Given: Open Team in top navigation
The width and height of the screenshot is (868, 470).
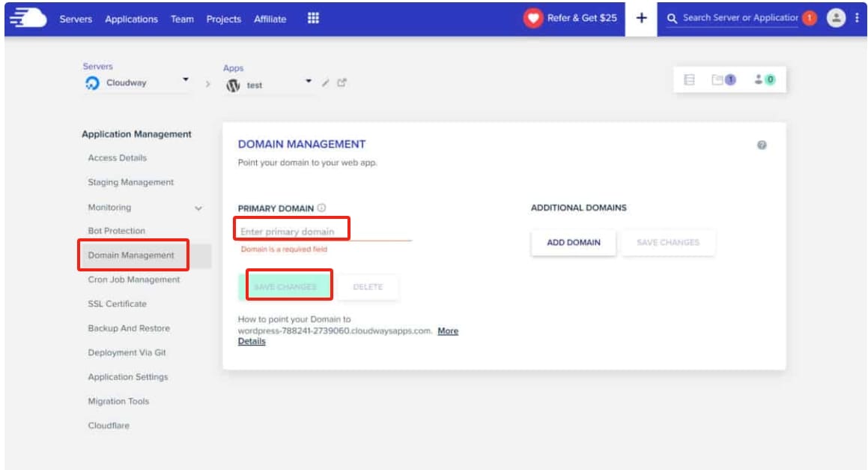Looking at the screenshot, I should click(182, 19).
